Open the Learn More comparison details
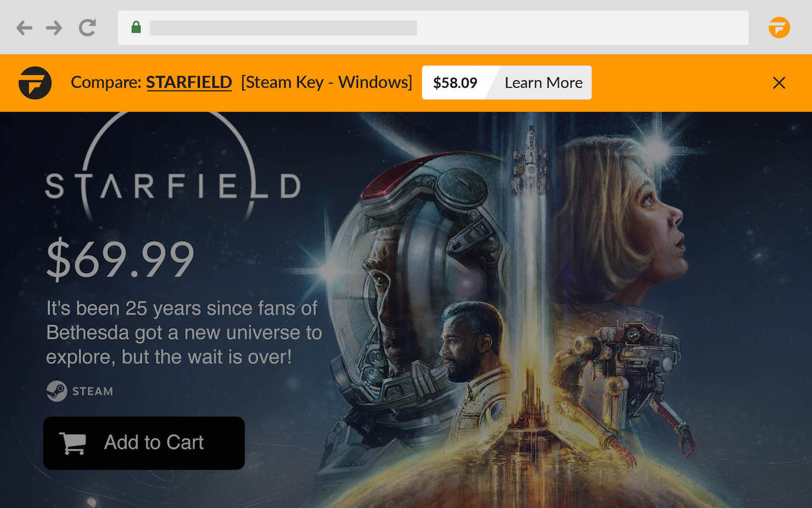Viewport: 812px width, 508px height. click(x=543, y=83)
